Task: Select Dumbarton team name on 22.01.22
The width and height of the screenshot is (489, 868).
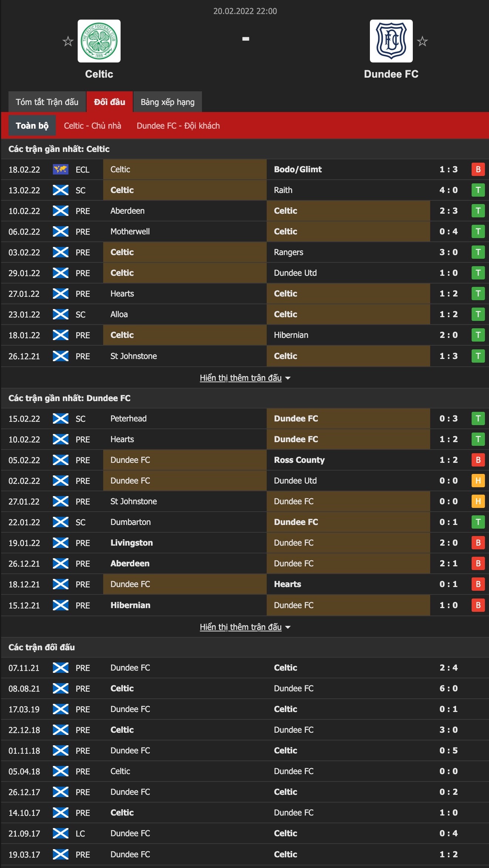Action: click(131, 522)
